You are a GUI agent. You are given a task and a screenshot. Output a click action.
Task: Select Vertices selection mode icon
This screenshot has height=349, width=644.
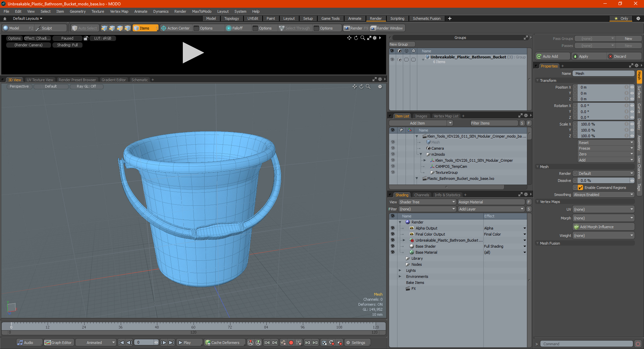pos(104,28)
